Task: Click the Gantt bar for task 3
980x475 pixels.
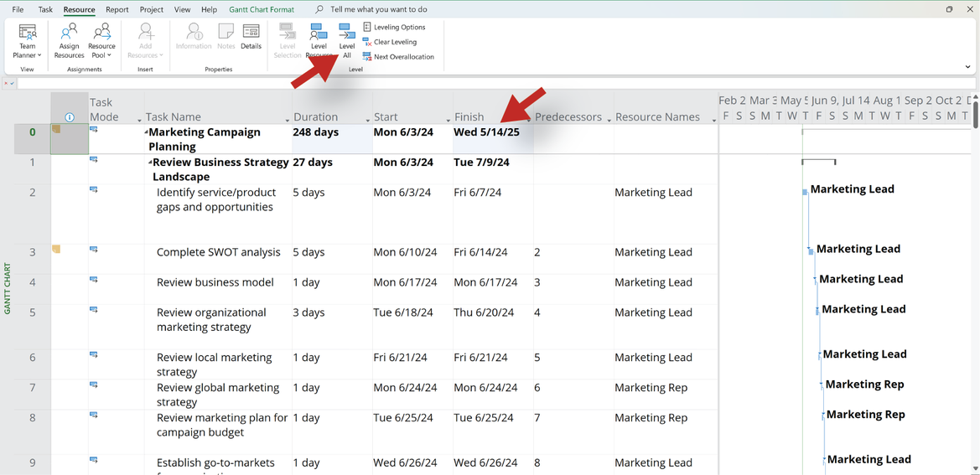Action: pos(811,251)
